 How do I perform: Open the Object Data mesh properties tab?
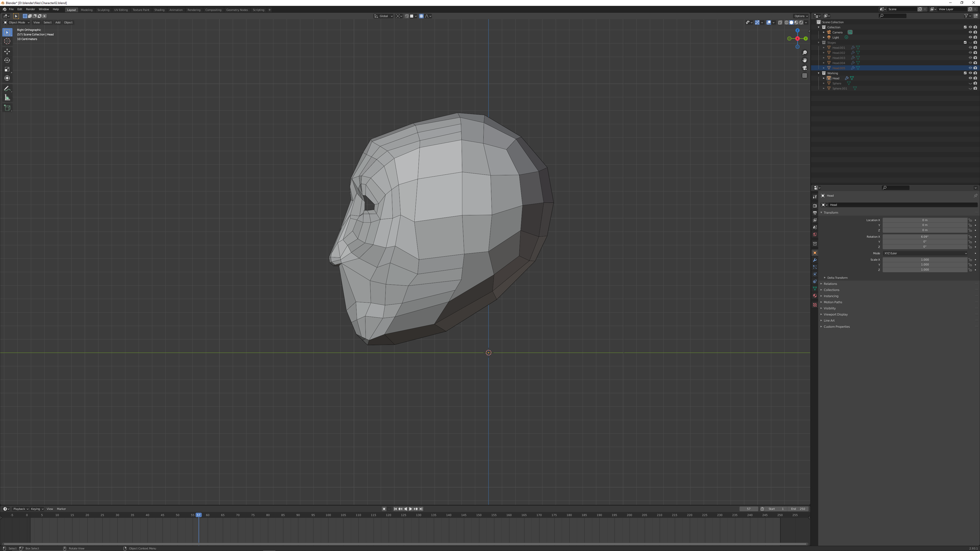815,289
